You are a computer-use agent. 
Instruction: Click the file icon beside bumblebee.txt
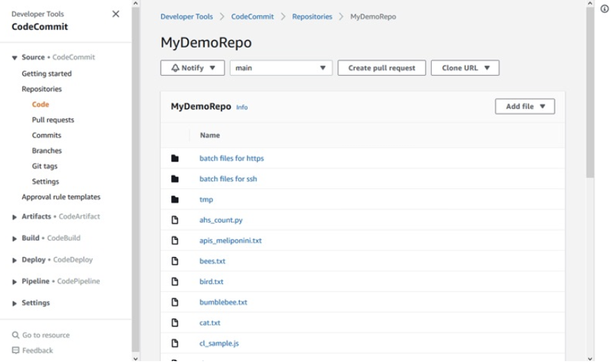(175, 302)
